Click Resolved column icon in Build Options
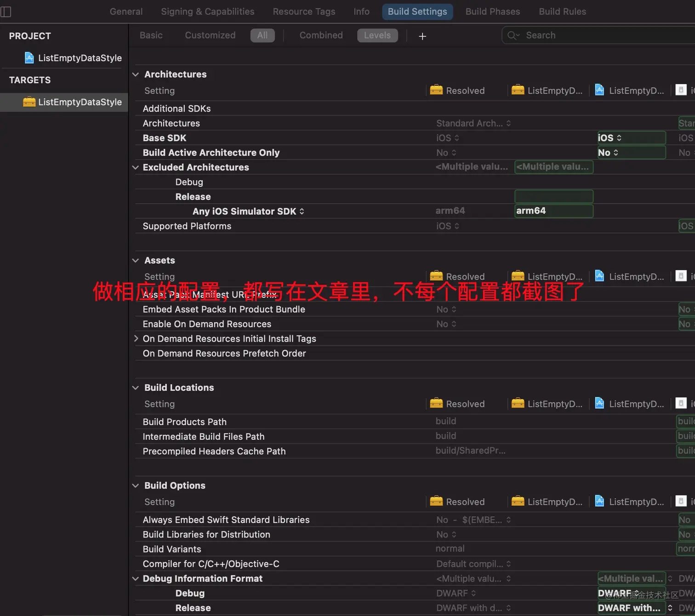 coord(436,502)
